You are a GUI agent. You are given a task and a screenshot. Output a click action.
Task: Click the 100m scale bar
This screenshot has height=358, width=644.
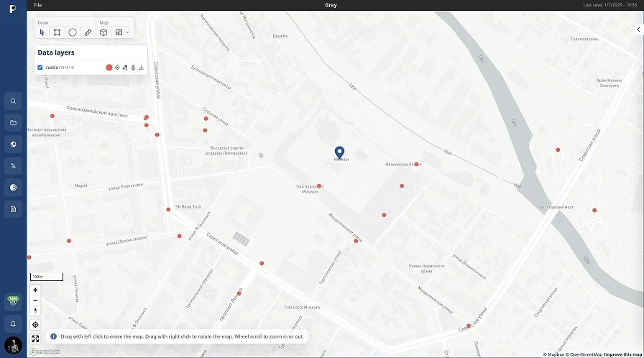pyautogui.click(x=47, y=277)
